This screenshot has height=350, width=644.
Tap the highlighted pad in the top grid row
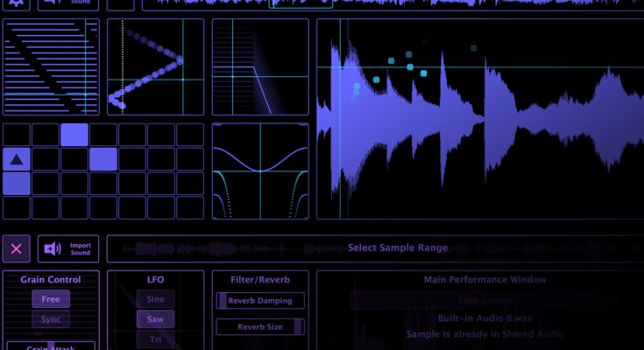74,135
